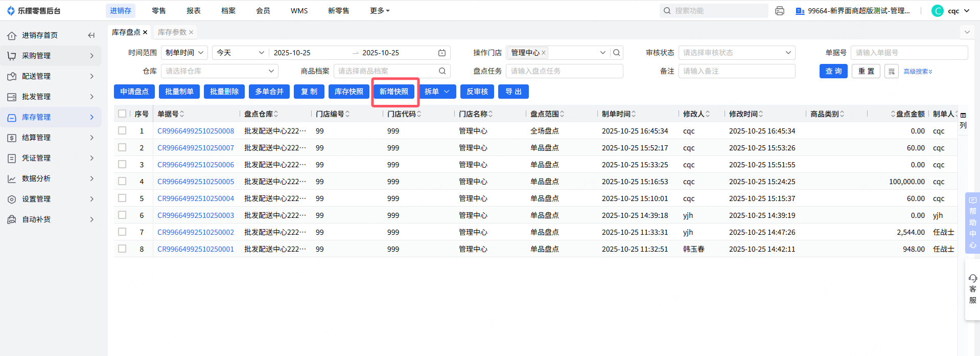Sort by 制单时间 column arrows
Image resolution: width=980 pixels, height=356 pixels.
pyautogui.click(x=634, y=114)
